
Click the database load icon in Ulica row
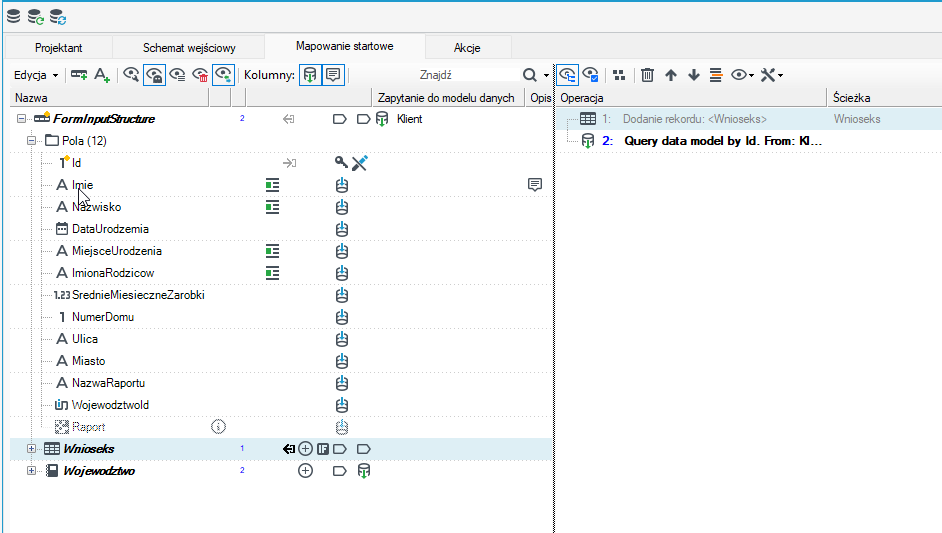tap(342, 339)
